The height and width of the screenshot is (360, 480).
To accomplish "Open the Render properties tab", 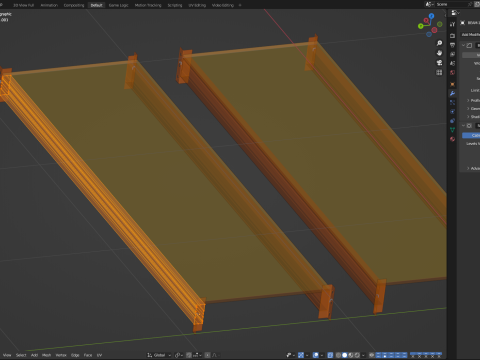I will click(x=452, y=36).
